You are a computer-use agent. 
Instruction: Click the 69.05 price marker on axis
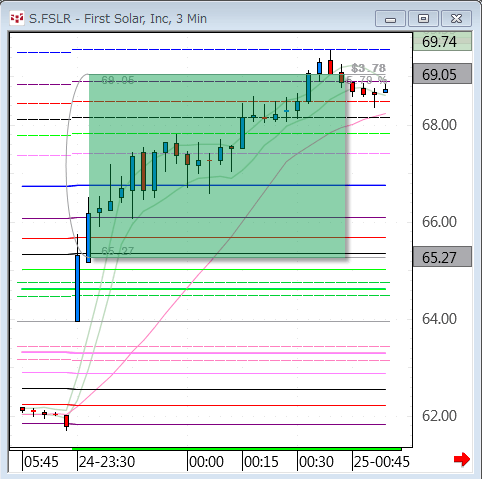click(x=442, y=74)
